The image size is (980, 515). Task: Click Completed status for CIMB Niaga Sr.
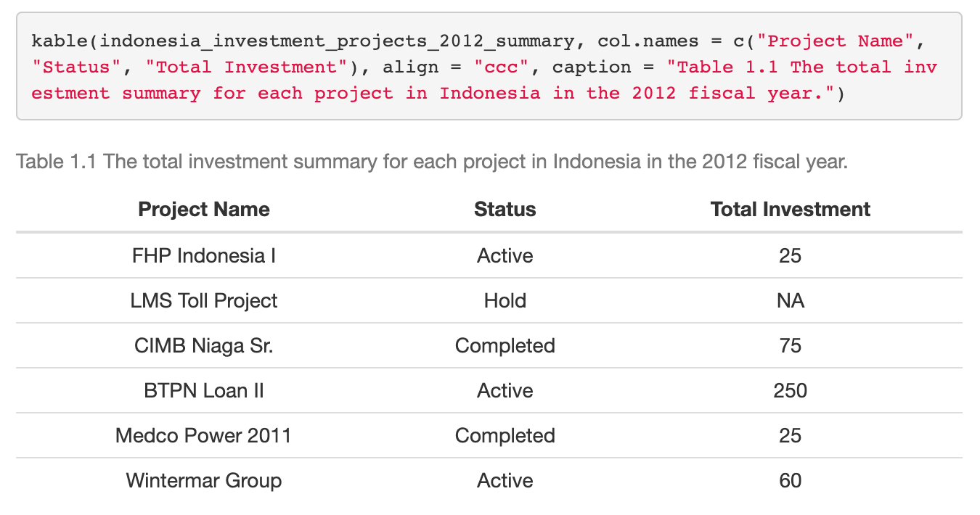505,346
